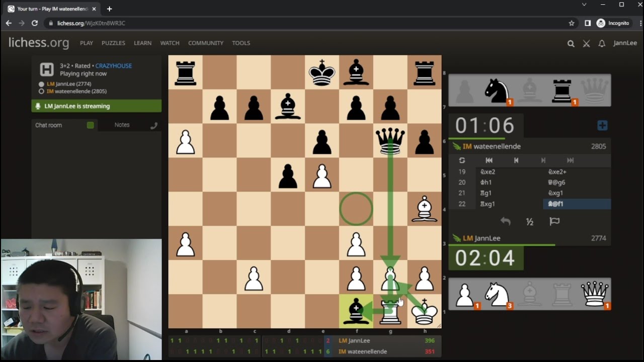This screenshot has height=362, width=644.
Task: Open wateenellende profile above move list
Action: (x=492, y=146)
